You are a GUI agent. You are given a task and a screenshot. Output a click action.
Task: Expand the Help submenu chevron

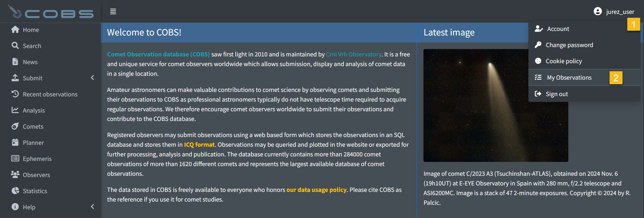(92, 207)
